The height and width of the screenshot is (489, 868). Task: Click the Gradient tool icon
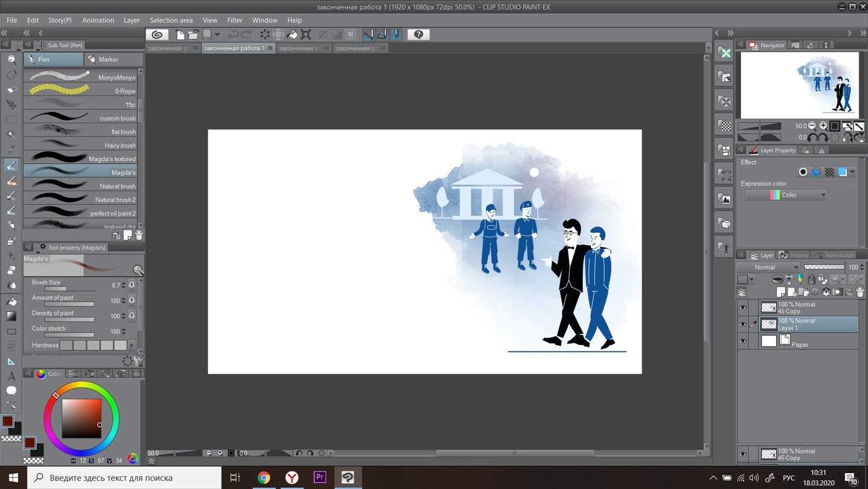tap(11, 316)
